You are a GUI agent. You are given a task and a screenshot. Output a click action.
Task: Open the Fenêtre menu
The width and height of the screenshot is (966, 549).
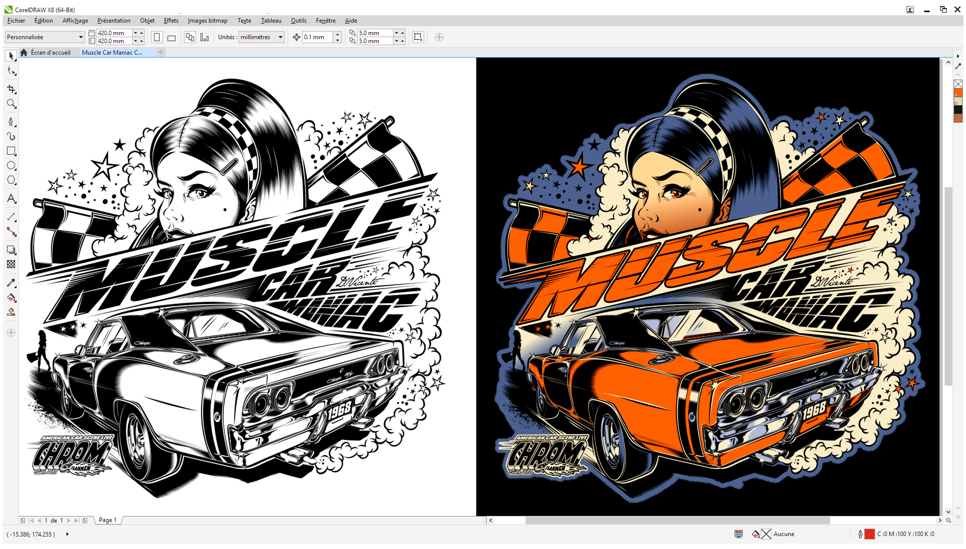[326, 20]
